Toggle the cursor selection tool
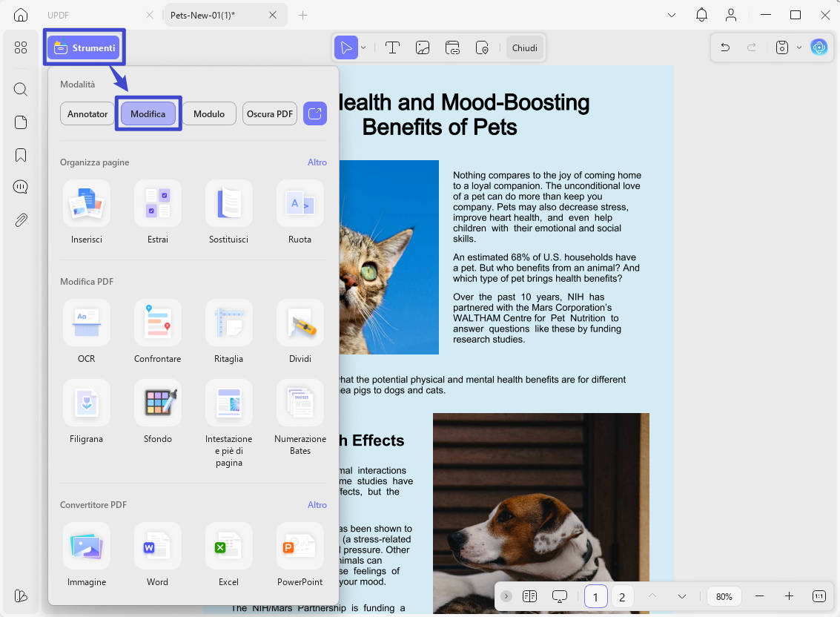Viewport: 840px width, 617px height. tap(346, 47)
